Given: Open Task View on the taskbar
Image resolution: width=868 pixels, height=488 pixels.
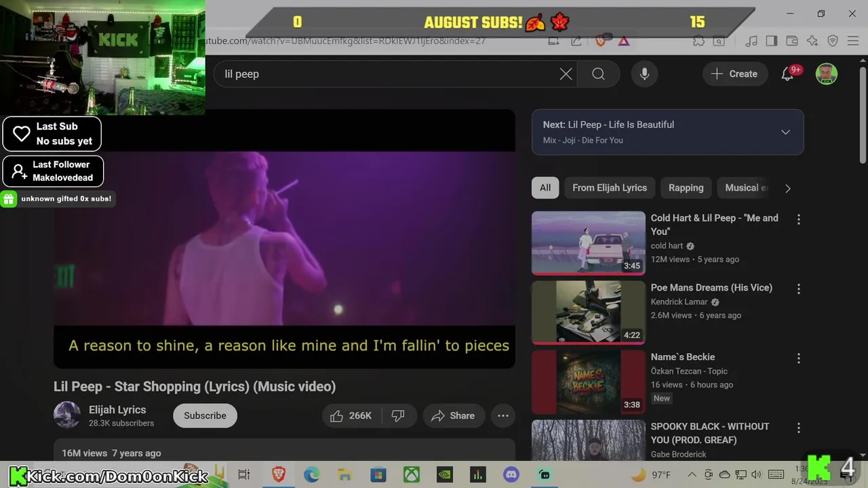Looking at the screenshot, I should [244, 474].
